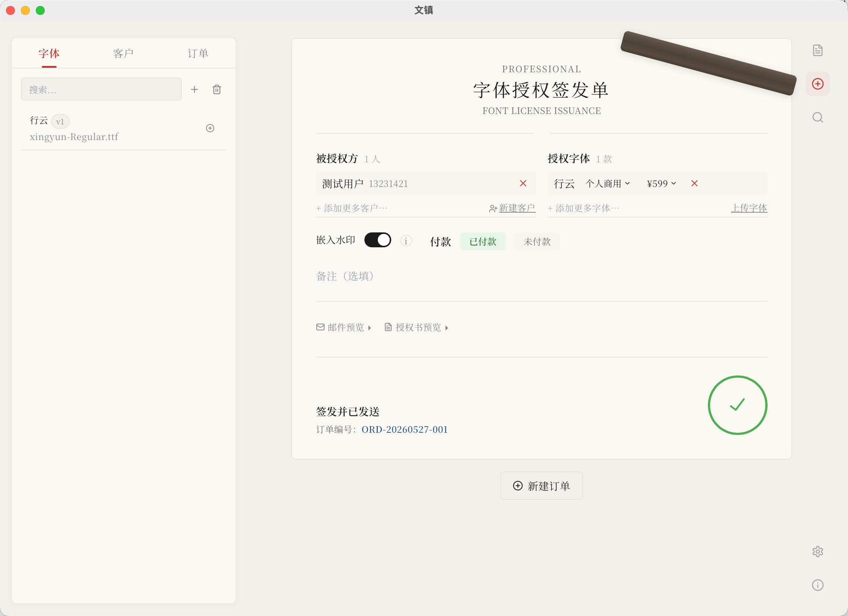848x616 pixels.
Task: Click 上传字体 link
Action: (x=749, y=208)
